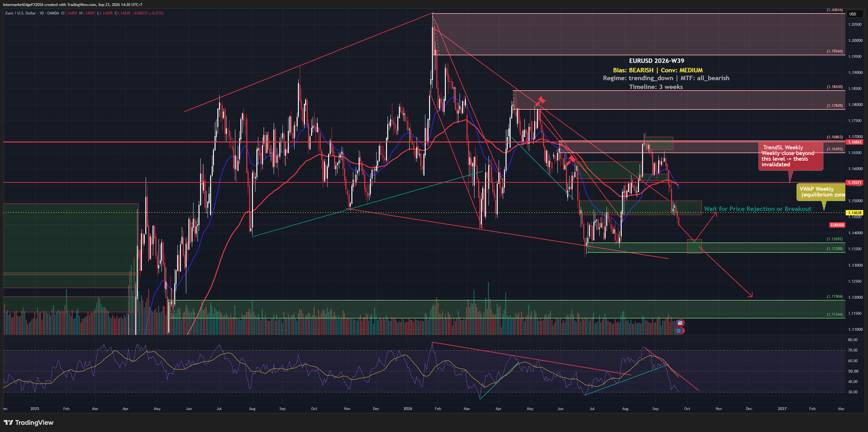
Task: Click the US flag economic event icon
Action: pos(680,323)
